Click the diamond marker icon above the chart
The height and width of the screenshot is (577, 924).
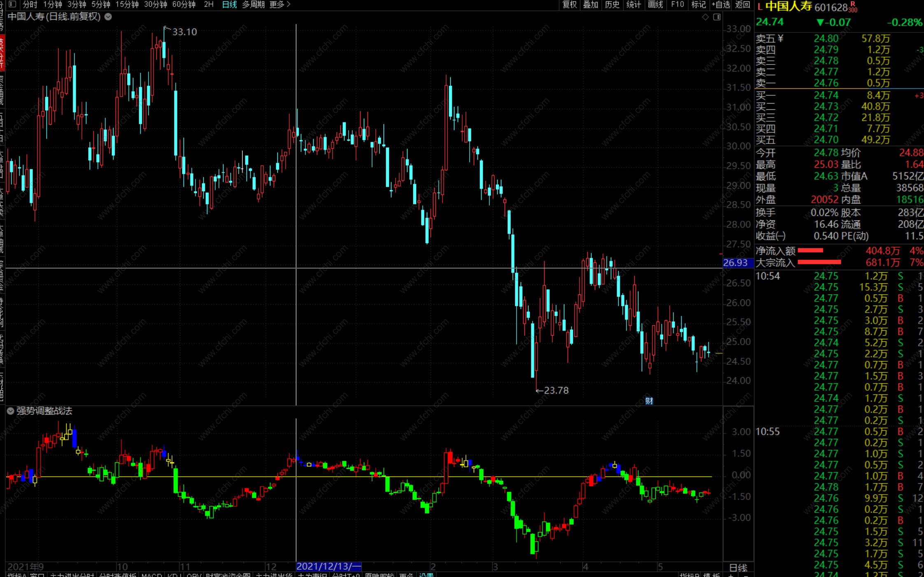705,17
